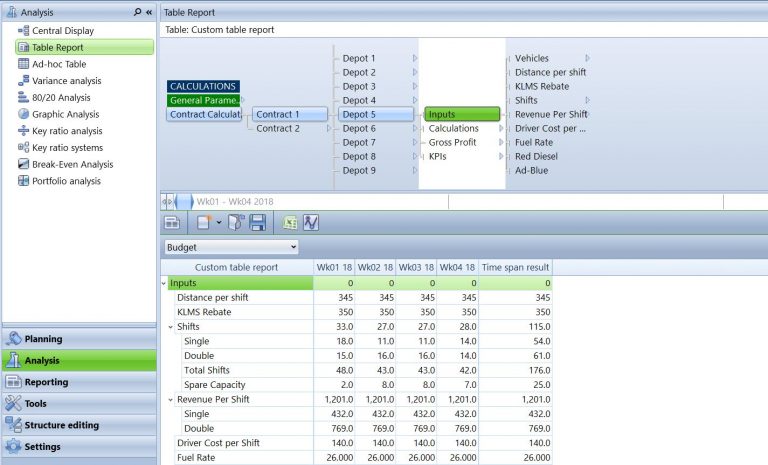Expand arrow next to KPIs node
This screenshot has width=768, height=465.
coord(501,156)
